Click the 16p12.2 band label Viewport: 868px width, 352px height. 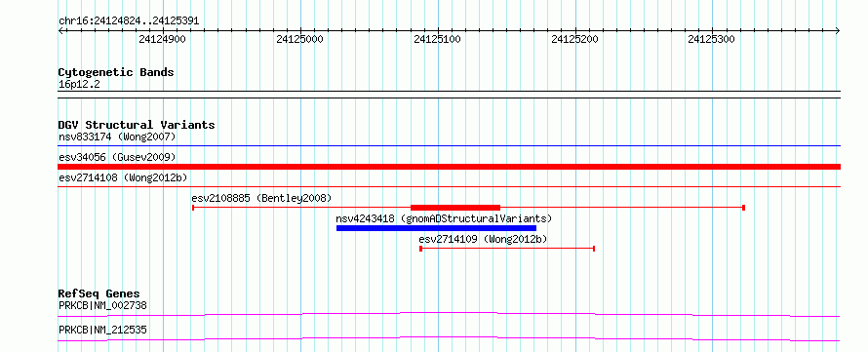click(79, 85)
